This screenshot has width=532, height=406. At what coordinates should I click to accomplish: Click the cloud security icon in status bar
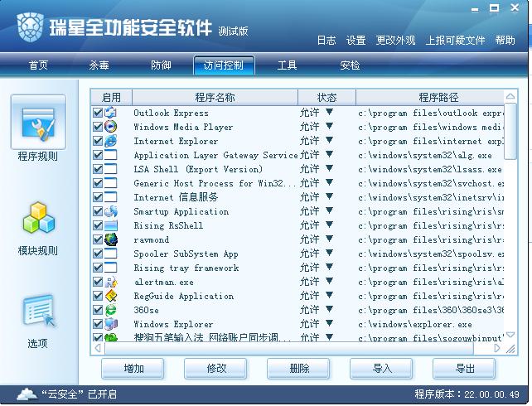27,394
